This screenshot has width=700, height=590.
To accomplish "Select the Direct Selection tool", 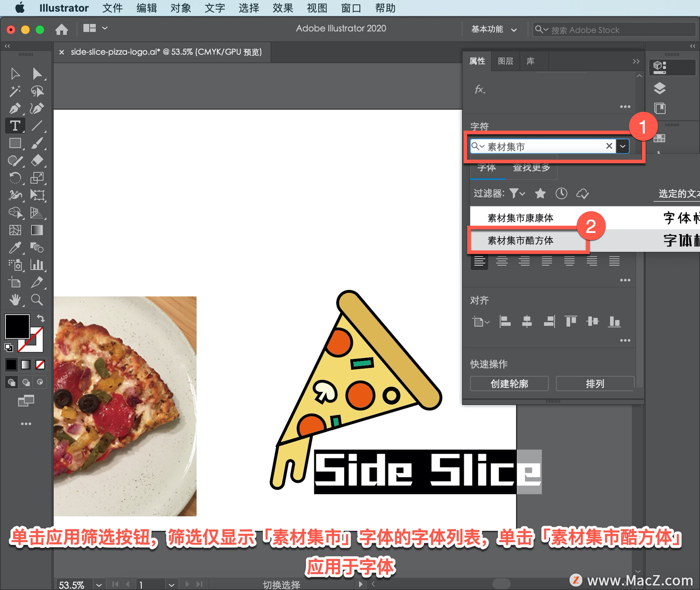I will [37, 74].
